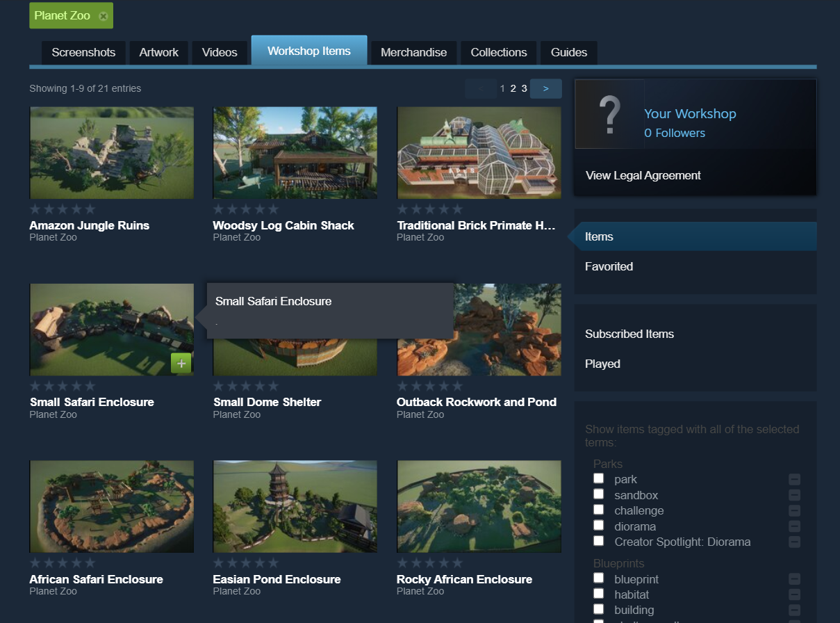Exclude the habitat tag with minus icon
The height and width of the screenshot is (623, 840).
click(794, 594)
